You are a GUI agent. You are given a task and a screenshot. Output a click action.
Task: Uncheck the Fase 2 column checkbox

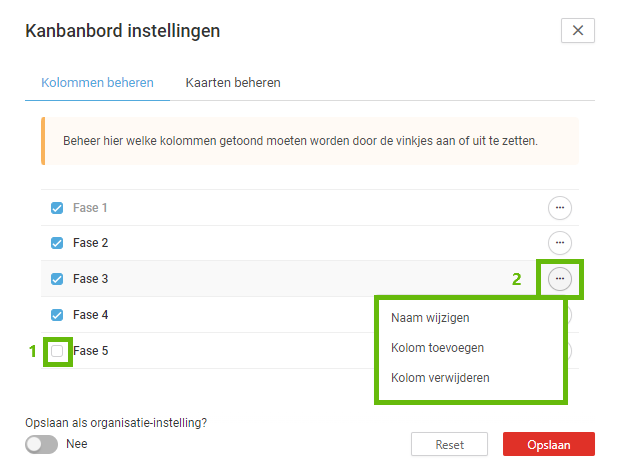[57, 243]
